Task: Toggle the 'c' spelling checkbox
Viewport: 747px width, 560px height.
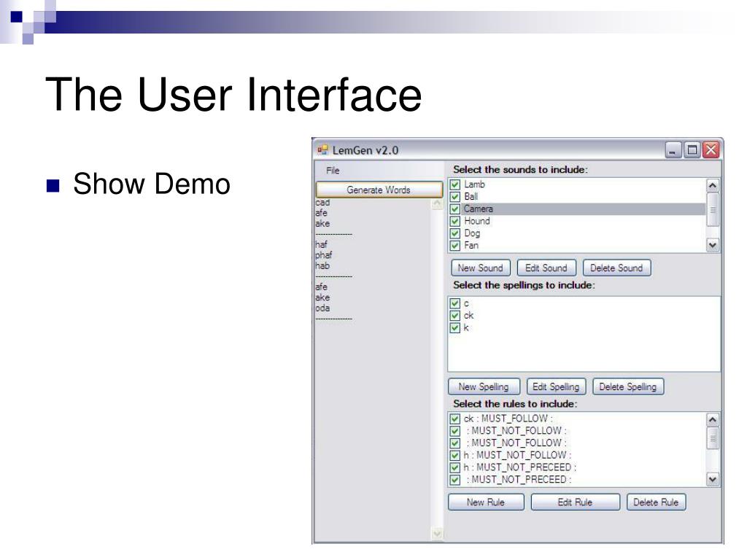Action: [x=455, y=303]
